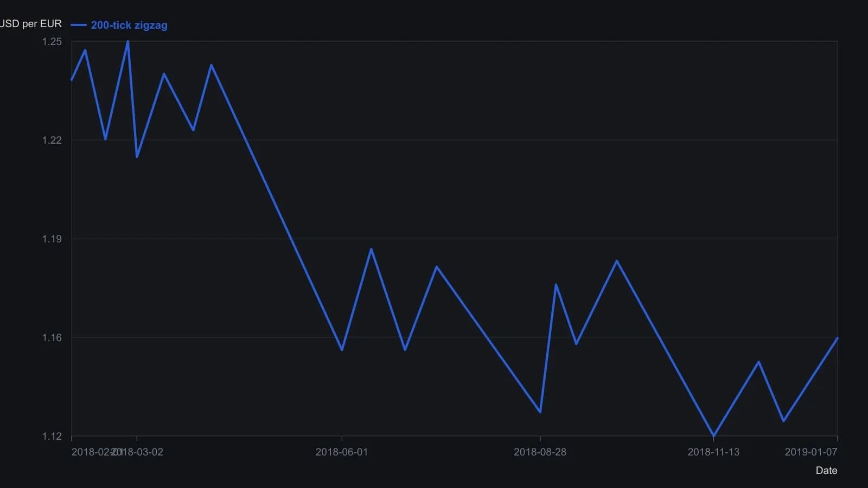Click the USD per EUR axis title
The image size is (868, 488).
pos(31,24)
